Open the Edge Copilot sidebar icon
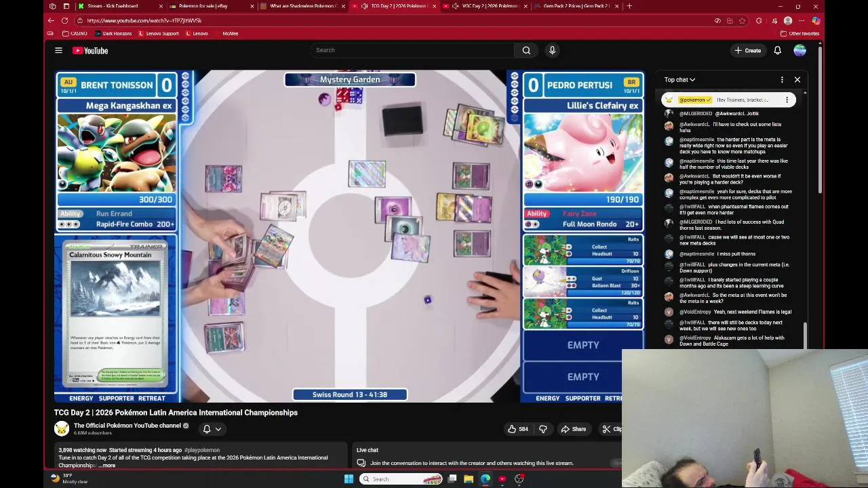Viewport: 868px width, 488px height. [816, 20]
